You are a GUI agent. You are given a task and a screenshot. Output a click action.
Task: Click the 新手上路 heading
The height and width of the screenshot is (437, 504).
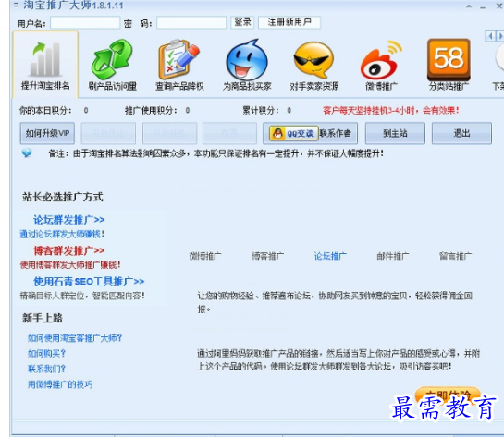tap(43, 318)
